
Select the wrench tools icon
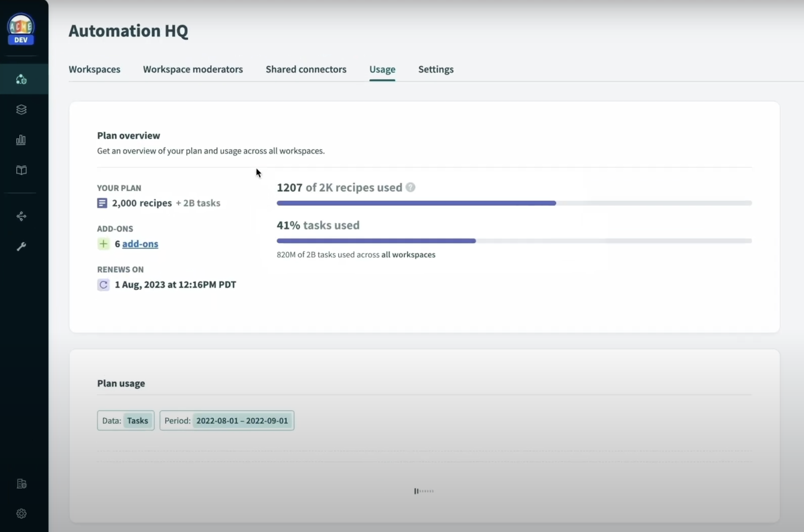pyautogui.click(x=21, y=246)
